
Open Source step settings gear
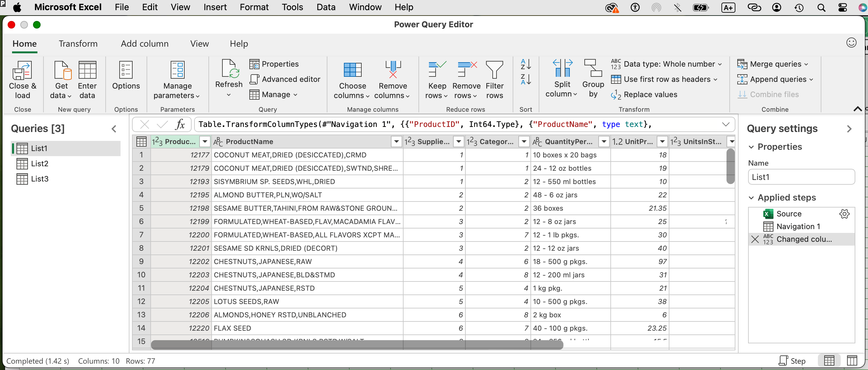coord(844,214)
